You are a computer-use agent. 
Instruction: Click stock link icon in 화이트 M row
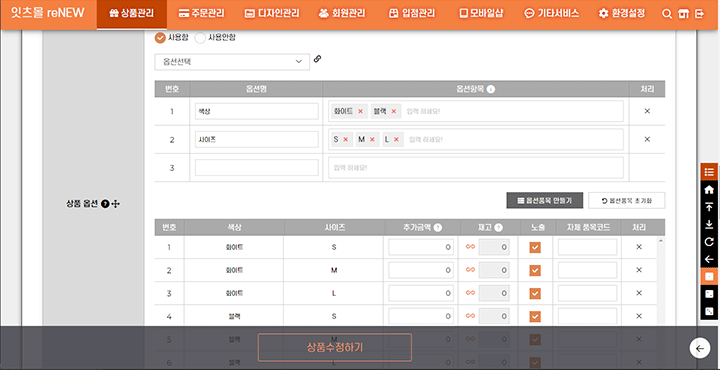[470, 270]
